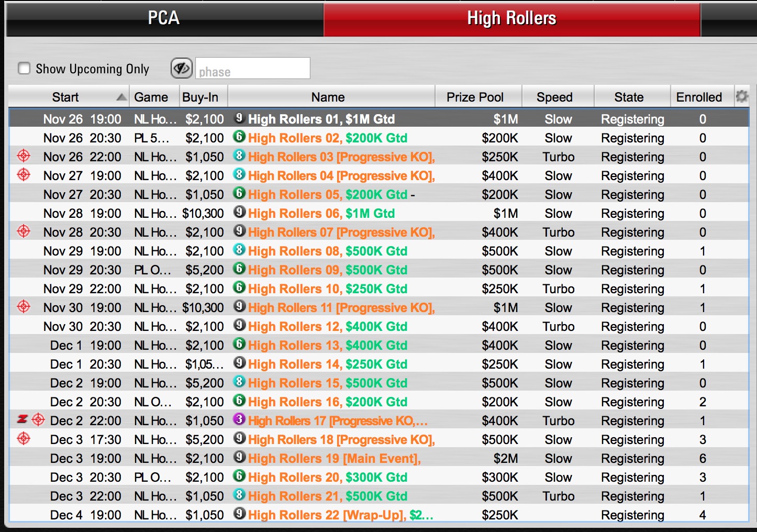Enable Show Upcoming Only checkbox
The width and height of the screenshot is (757, 532).
[x=24, y=69]
